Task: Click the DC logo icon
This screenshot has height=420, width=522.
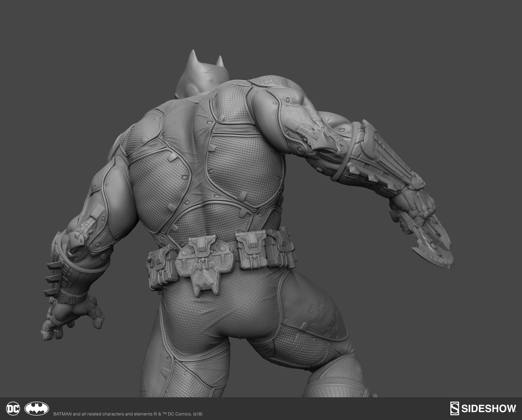Action: coord(13,409)
